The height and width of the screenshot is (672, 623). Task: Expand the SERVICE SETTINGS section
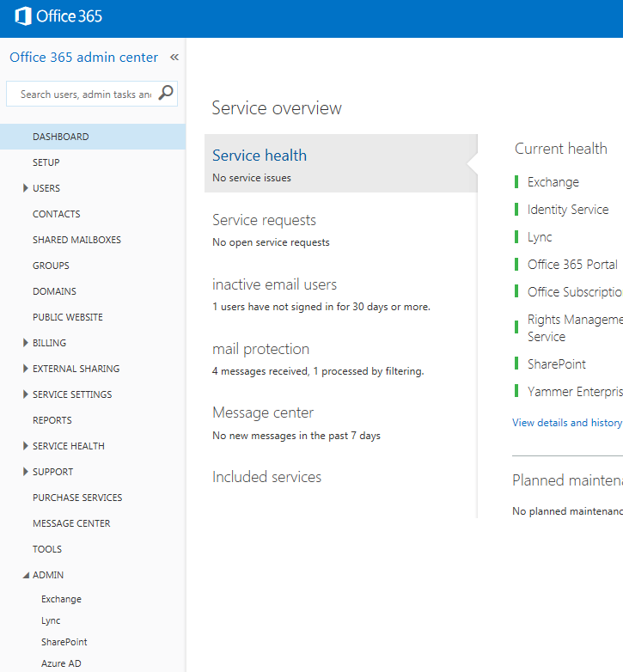(x=25, y=394)
